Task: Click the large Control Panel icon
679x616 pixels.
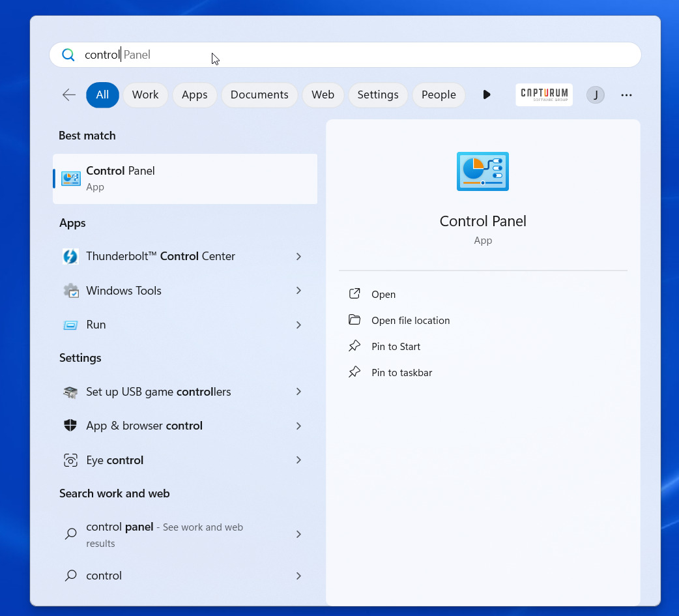Action: point(482,171)
